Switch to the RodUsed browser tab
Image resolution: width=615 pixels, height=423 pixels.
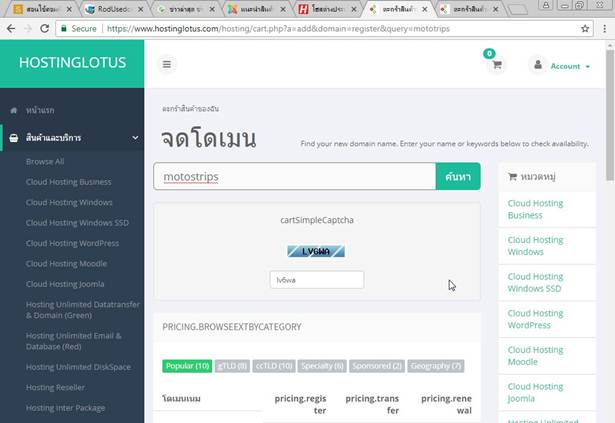coord(114,9)
